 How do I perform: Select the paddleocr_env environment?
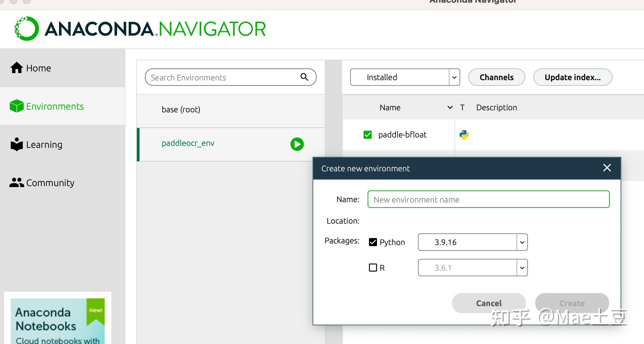[x=231, y=144]
